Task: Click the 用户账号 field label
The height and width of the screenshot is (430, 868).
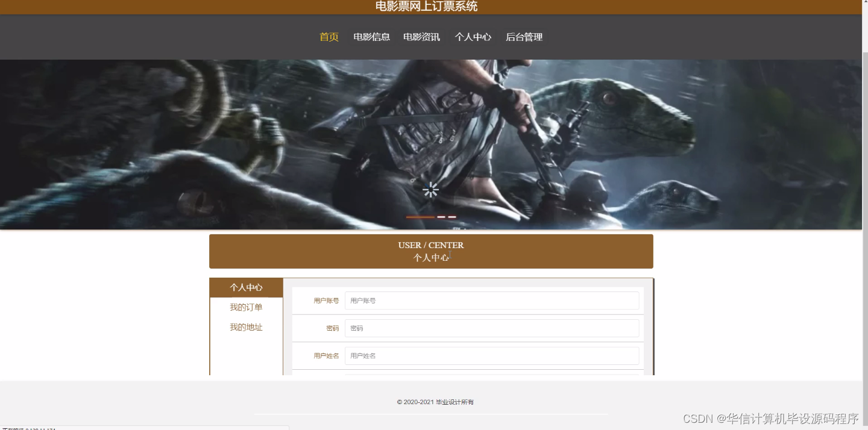Action: (x=326, y=301)
